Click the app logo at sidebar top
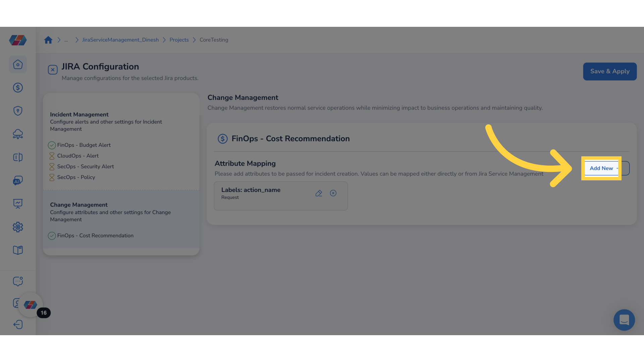The height and width of the screenshot is (362, 644). coord(18,40)
